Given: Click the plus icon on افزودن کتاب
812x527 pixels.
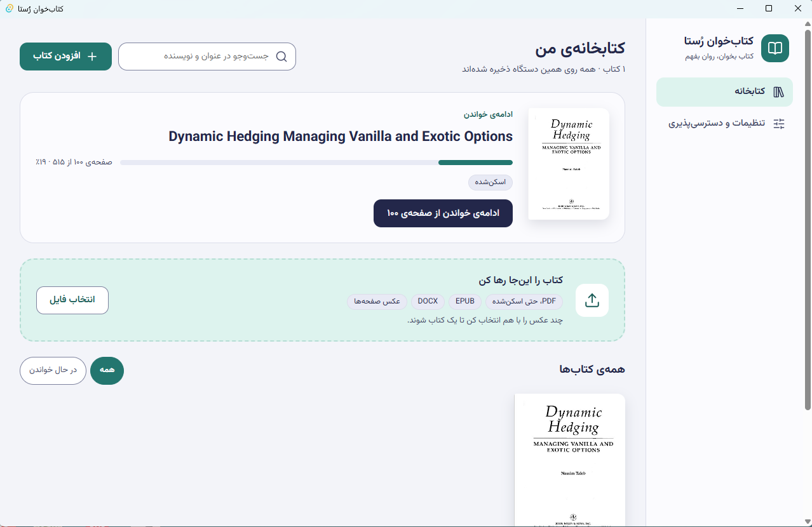Looking at the screenshot, I should (x=91, y=57).
